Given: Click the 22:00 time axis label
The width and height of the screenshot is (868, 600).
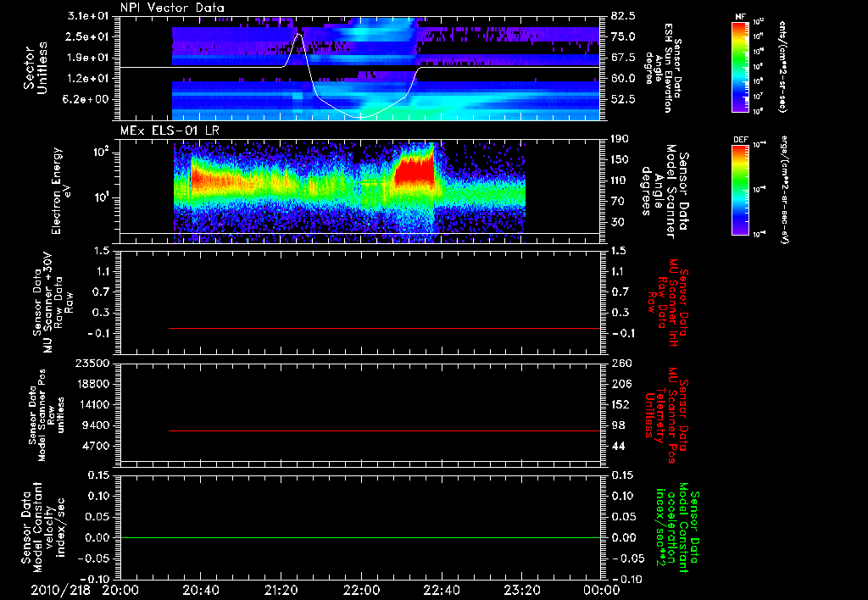Looking at the screenshot, I should 361,590.
